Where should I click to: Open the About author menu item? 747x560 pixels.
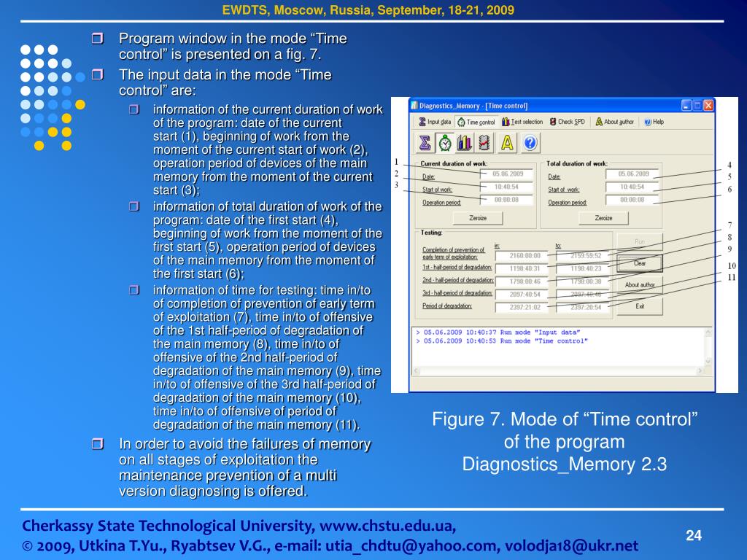[x=614, y=122]
